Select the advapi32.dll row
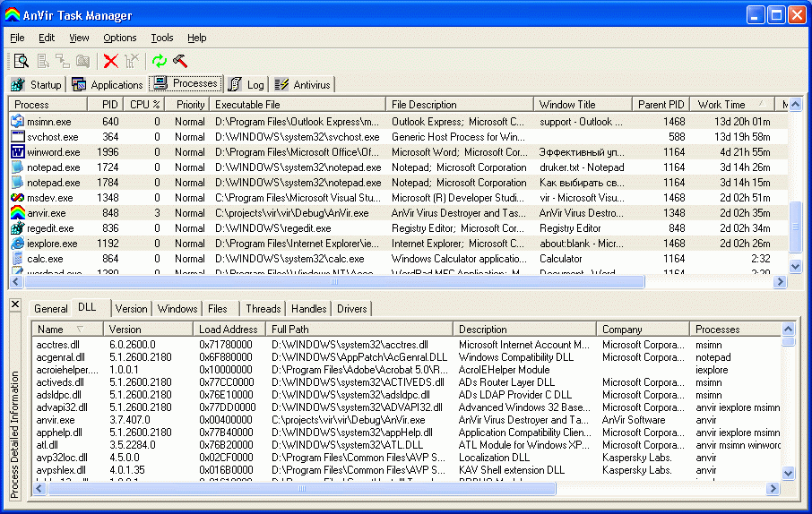 pos(407,407)
